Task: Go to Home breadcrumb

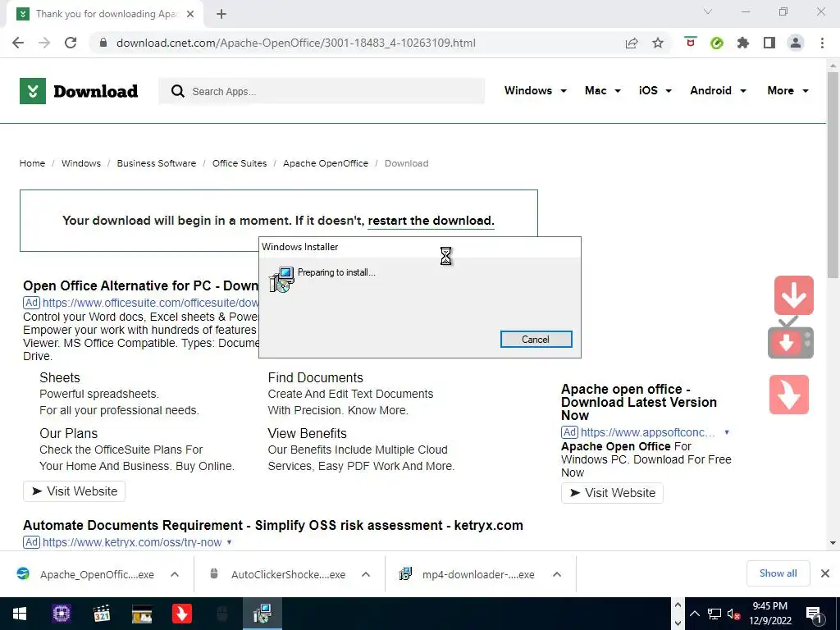Action: click(32, 163)
